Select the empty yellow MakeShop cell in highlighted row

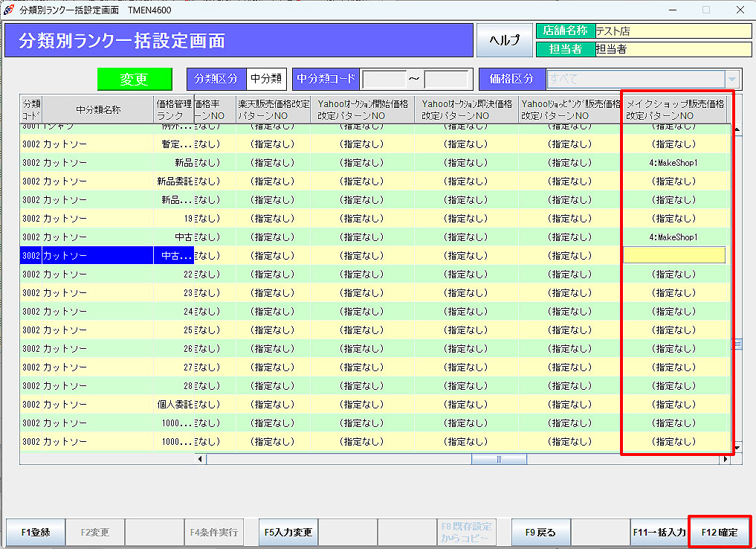coord(674,255)
